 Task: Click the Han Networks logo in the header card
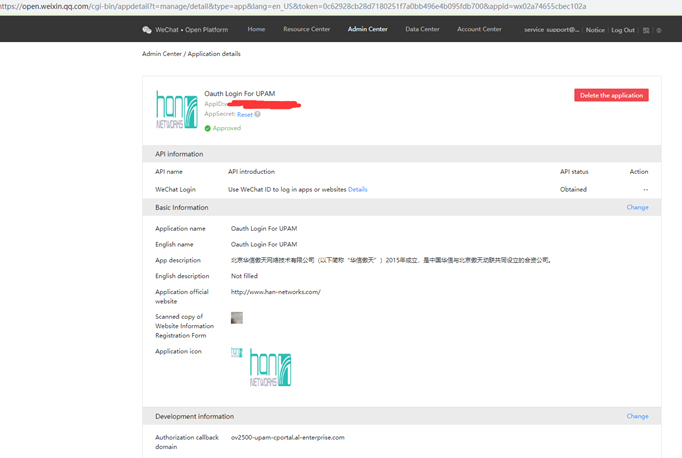[x=177, y=110]
